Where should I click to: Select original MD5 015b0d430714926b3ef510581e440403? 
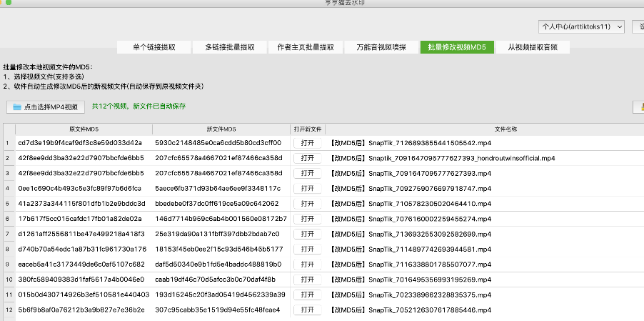coord(84,295)
